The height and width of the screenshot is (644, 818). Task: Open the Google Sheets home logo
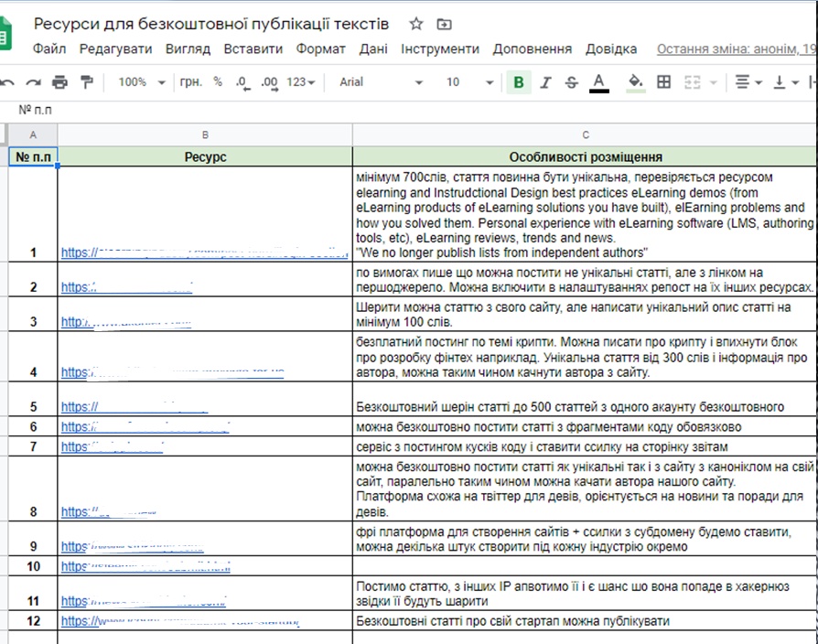tap(5, 33)
